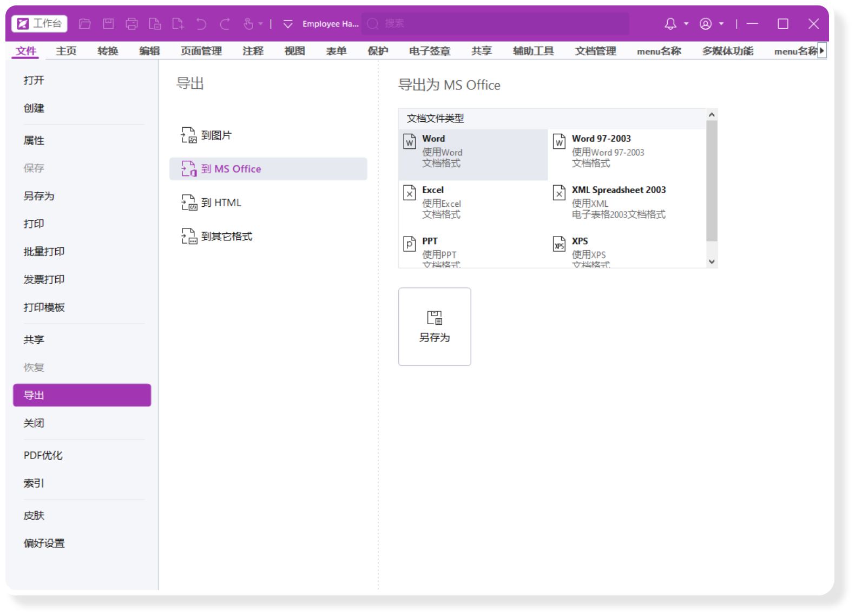This screenshot has height=616, width=855.
Task: Select PDF优化 in the sidebar
Action: click(82, 455)
